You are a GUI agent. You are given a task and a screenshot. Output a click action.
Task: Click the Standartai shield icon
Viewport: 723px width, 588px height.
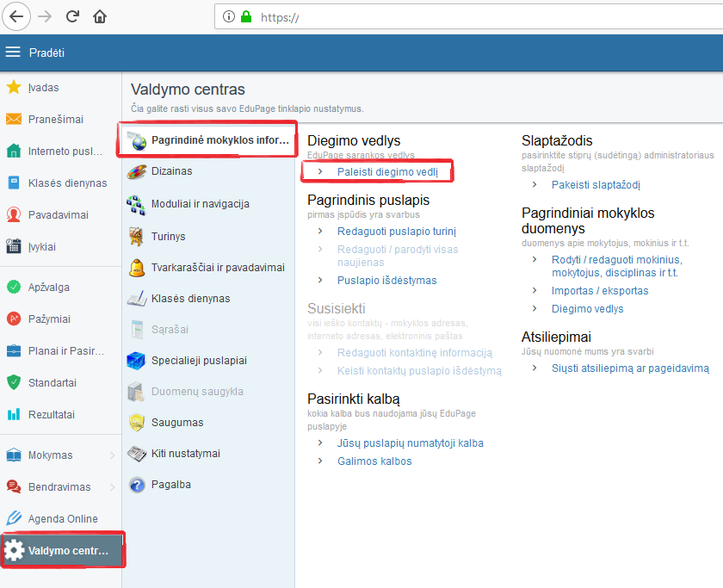click(14, 382)
